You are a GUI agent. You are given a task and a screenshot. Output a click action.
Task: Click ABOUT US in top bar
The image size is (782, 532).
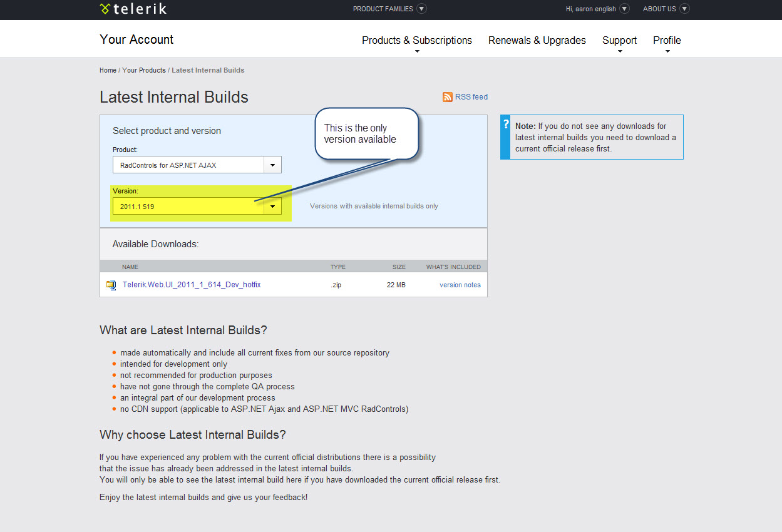coord(659,9)
